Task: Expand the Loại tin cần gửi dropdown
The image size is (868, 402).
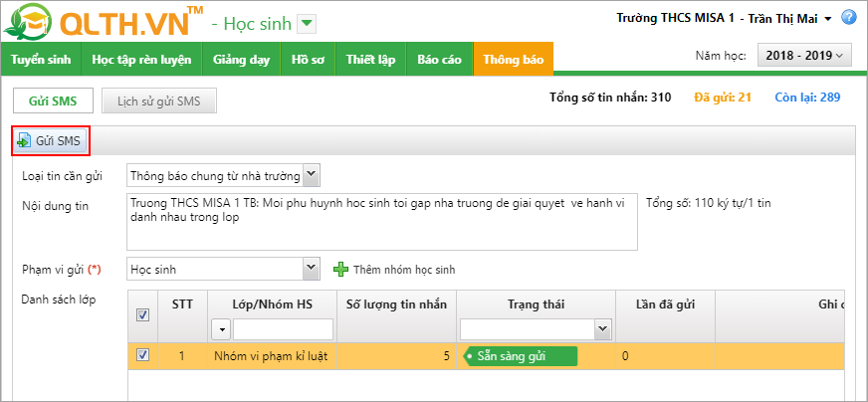Action: [311, 176]
